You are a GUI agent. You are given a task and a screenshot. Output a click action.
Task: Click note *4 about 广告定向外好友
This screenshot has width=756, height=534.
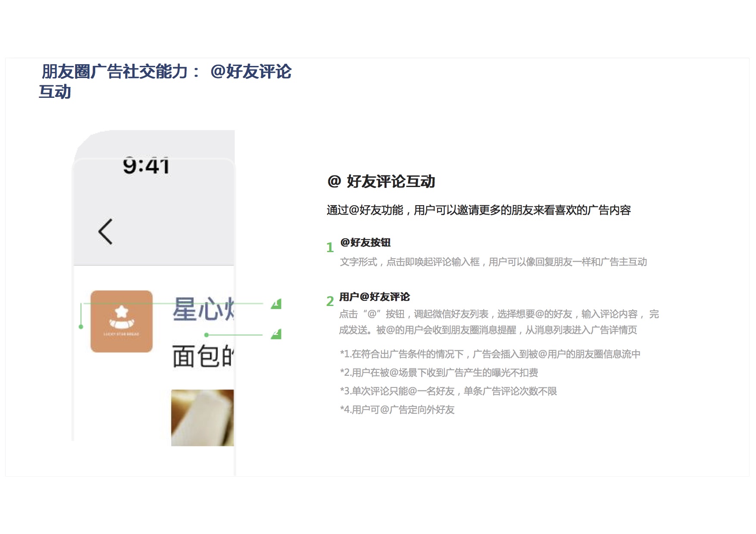coord(397,409)
